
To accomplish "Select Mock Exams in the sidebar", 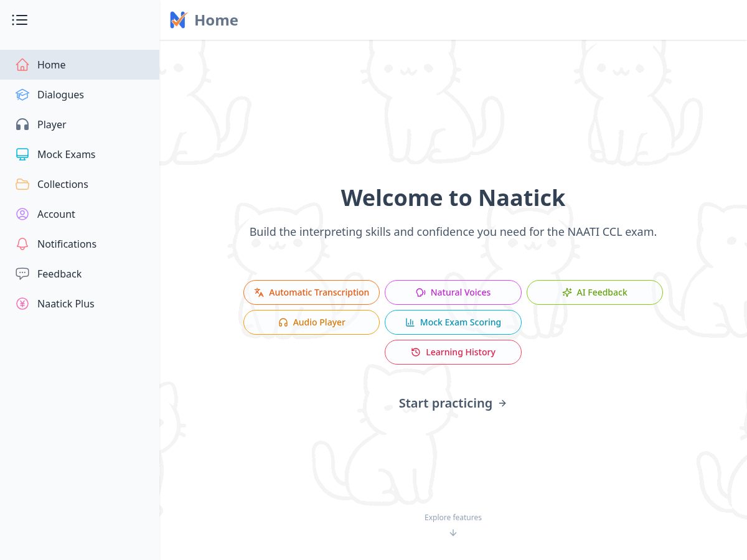I will (80, 154).
